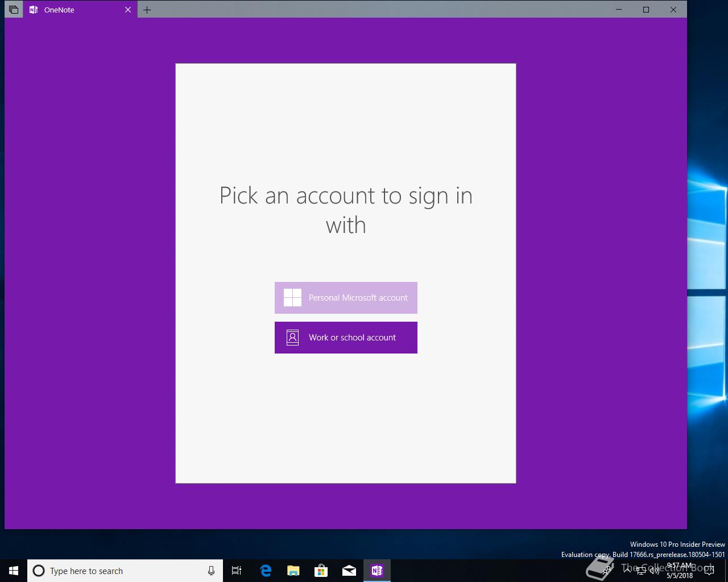Minimize the OneNote window
Image resolution: width=728 pixels, height=582 pixels.
(619, 9)
